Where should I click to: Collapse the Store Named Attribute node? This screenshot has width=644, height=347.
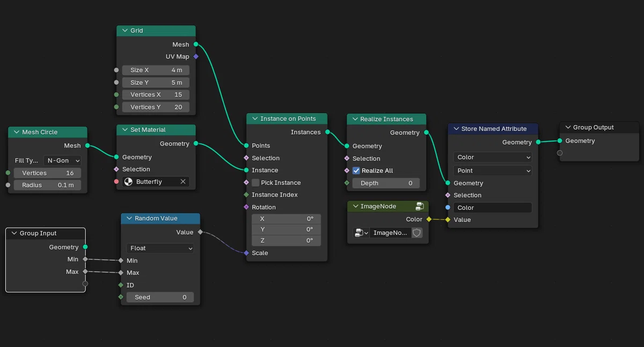(x=456, y=129)
